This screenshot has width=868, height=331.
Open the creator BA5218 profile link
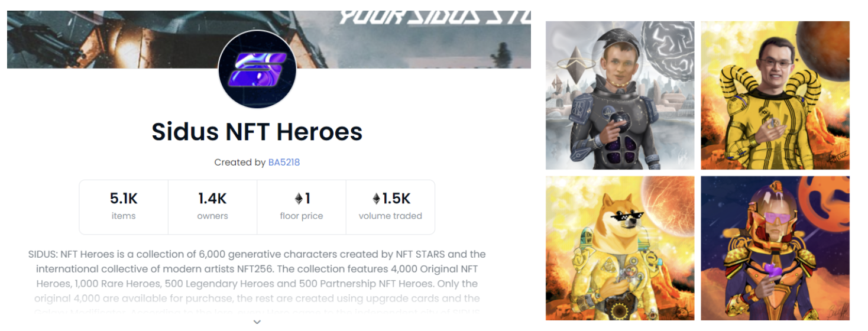click(x=284, y=162)
